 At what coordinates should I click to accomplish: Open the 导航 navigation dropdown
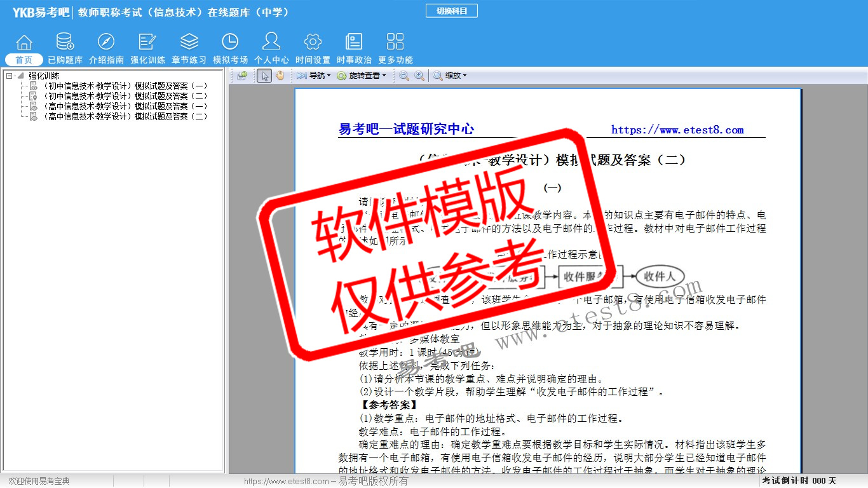pyautogui.click(x=314, y=76)
